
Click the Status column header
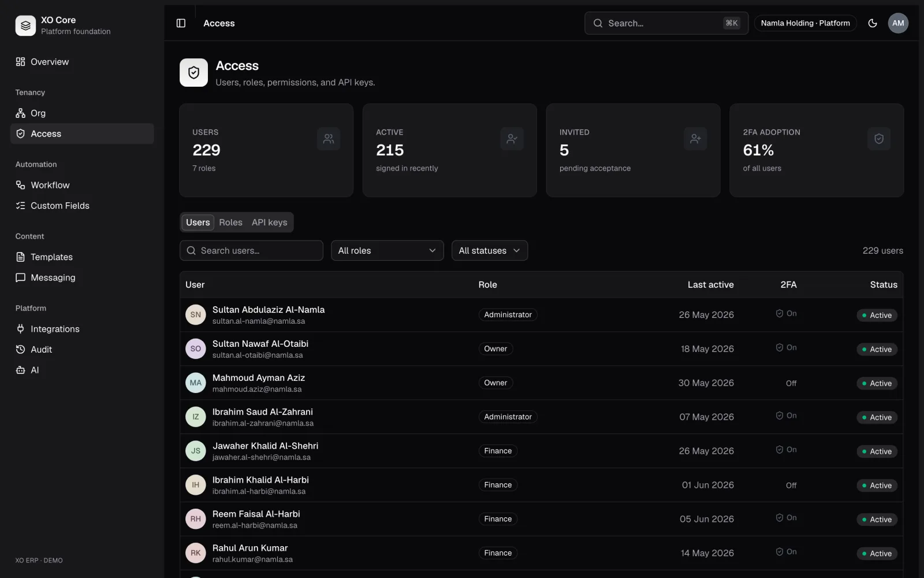(x=884, y=285)
